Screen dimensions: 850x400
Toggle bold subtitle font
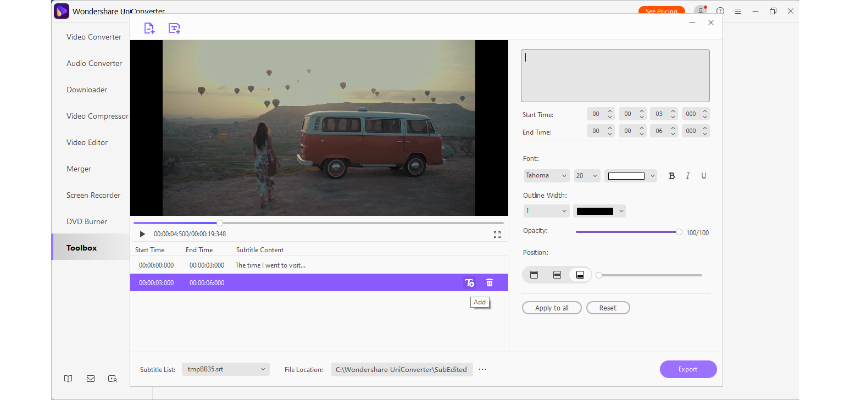pyautogui.click(x=672, y=176)
